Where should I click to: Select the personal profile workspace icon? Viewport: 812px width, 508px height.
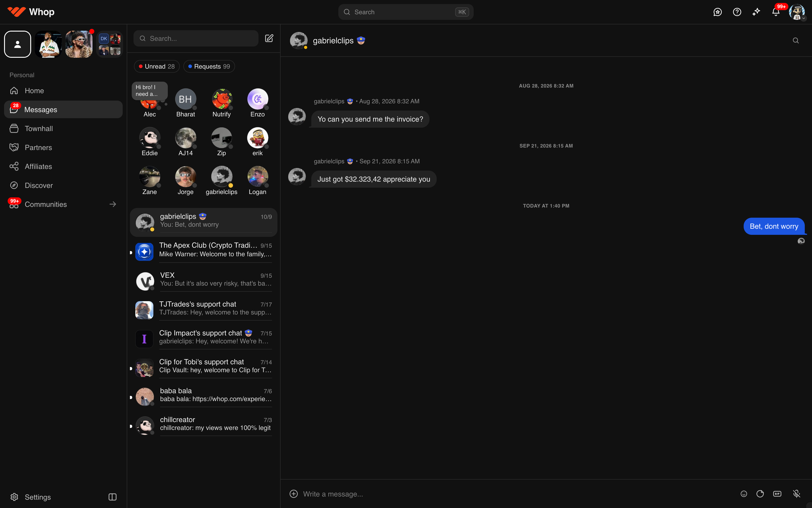17,44
